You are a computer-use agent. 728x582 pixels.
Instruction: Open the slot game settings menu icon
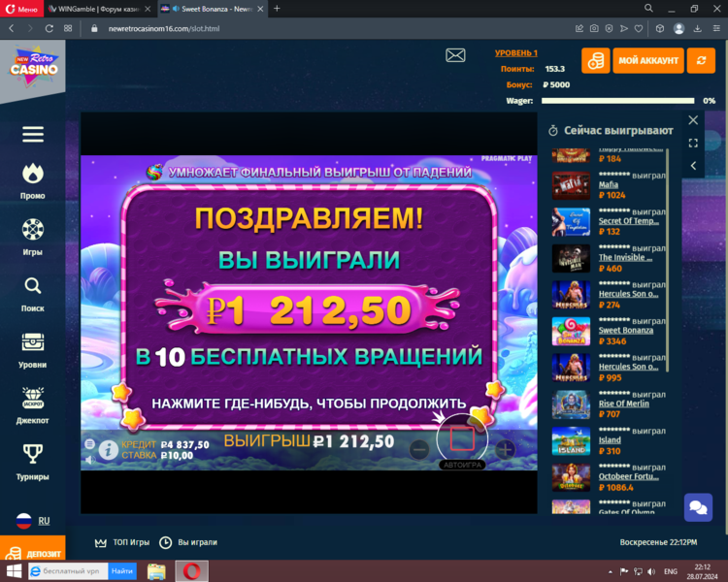point(89,444)
